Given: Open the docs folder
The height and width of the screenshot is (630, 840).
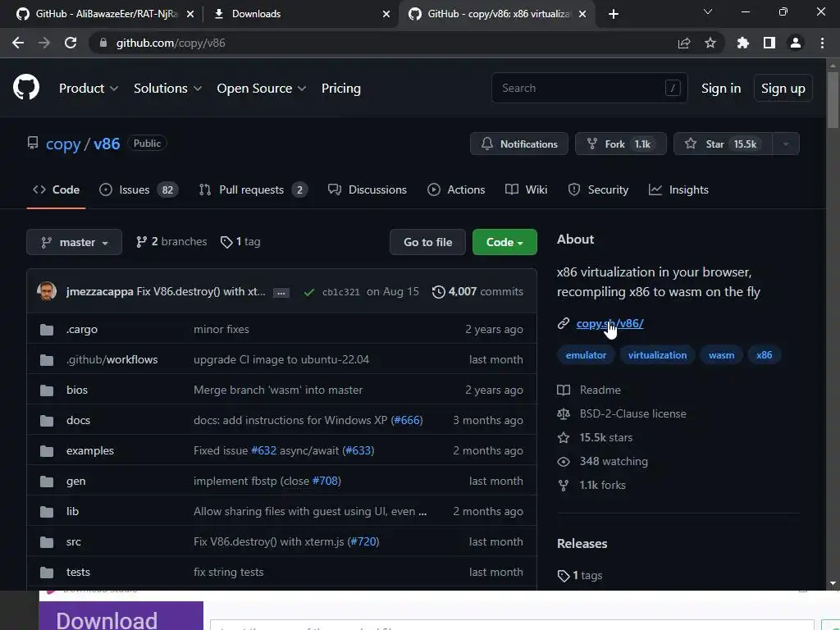Looking at the screenshot, I should click(78, 421).
